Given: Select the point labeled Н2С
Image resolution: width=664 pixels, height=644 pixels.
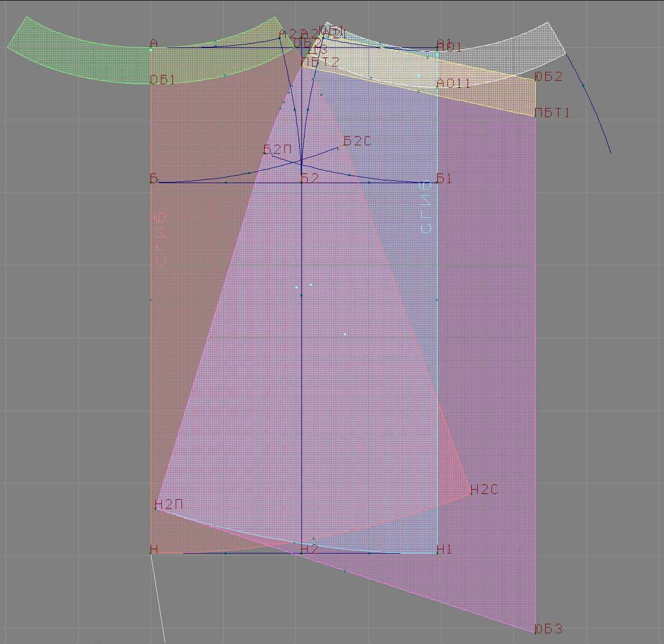Looking at the screenshot, I should [484, 490].
